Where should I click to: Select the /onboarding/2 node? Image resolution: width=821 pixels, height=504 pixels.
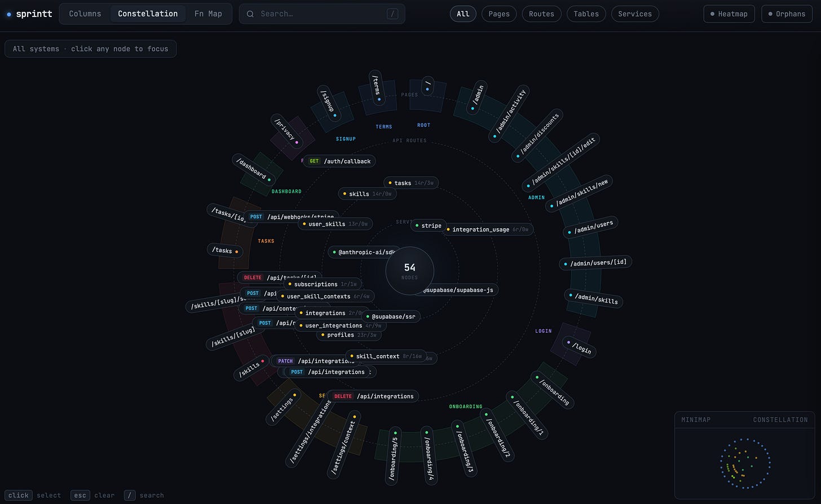click(497, 436)
